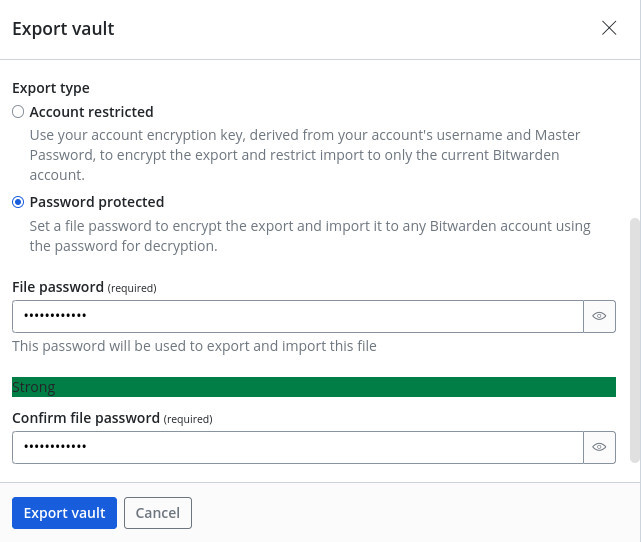Select the Account restricted radio button

pos(18,112)
